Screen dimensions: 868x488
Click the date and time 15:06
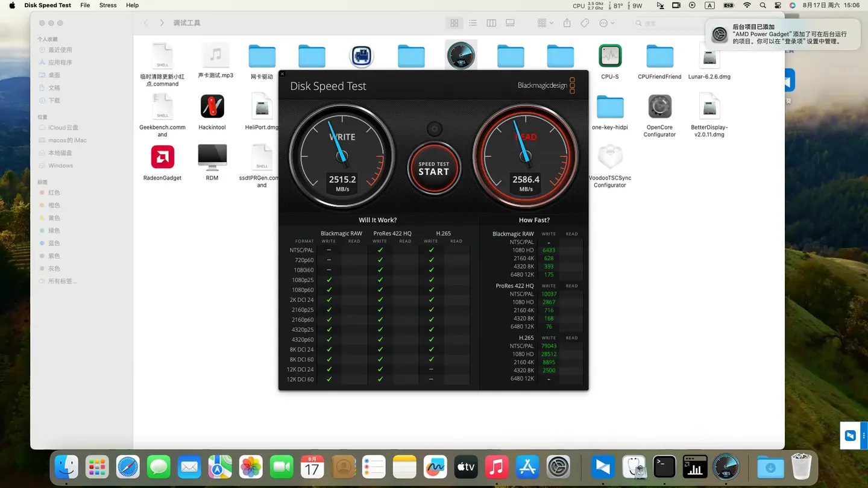coord(831,5)
